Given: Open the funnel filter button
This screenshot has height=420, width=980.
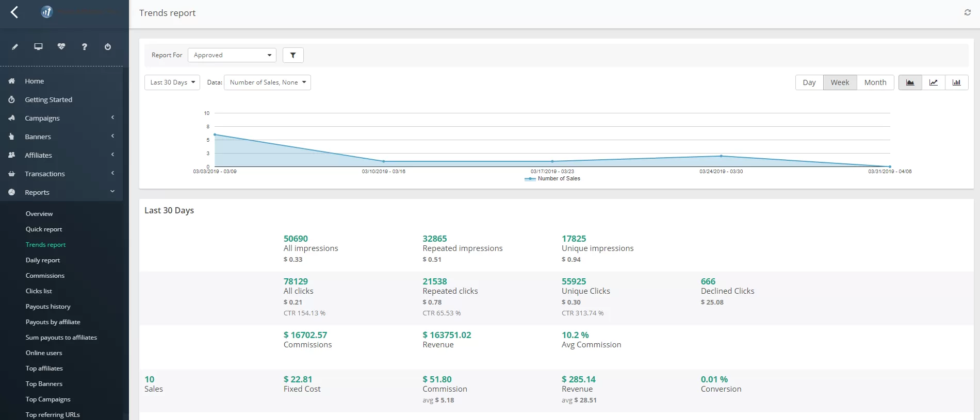Looking at the screenshot, I should coord(293,55).
